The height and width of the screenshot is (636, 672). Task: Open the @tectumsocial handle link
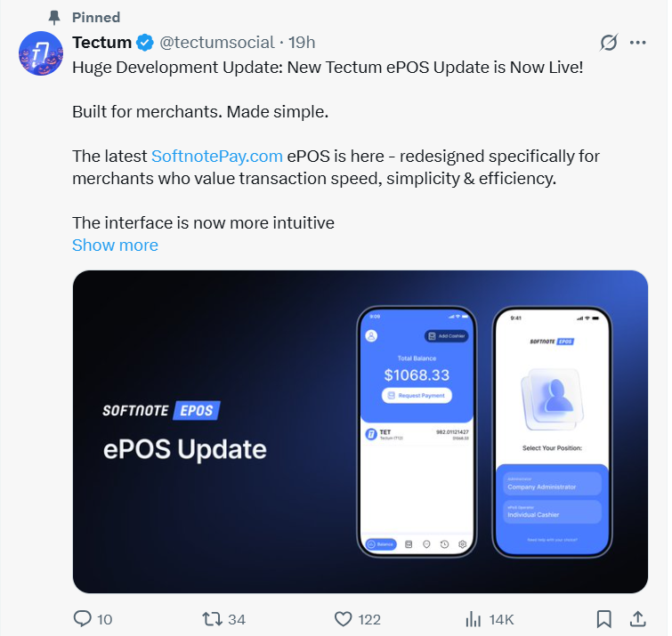216,43
